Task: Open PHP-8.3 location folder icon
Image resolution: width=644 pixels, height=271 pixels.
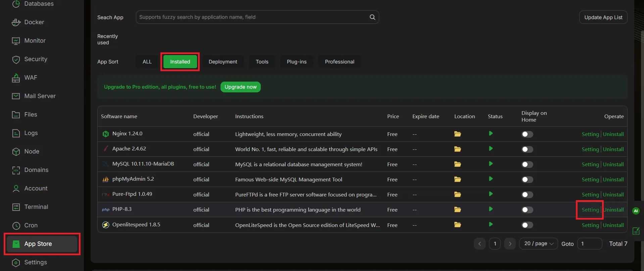Action: pyautogui.click(x=457, y=210)
